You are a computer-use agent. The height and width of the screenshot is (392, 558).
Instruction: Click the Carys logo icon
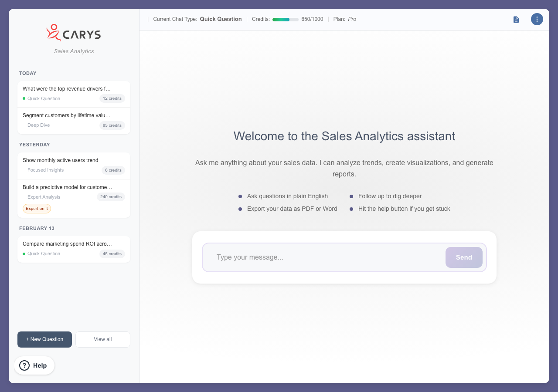click(54, 33)
